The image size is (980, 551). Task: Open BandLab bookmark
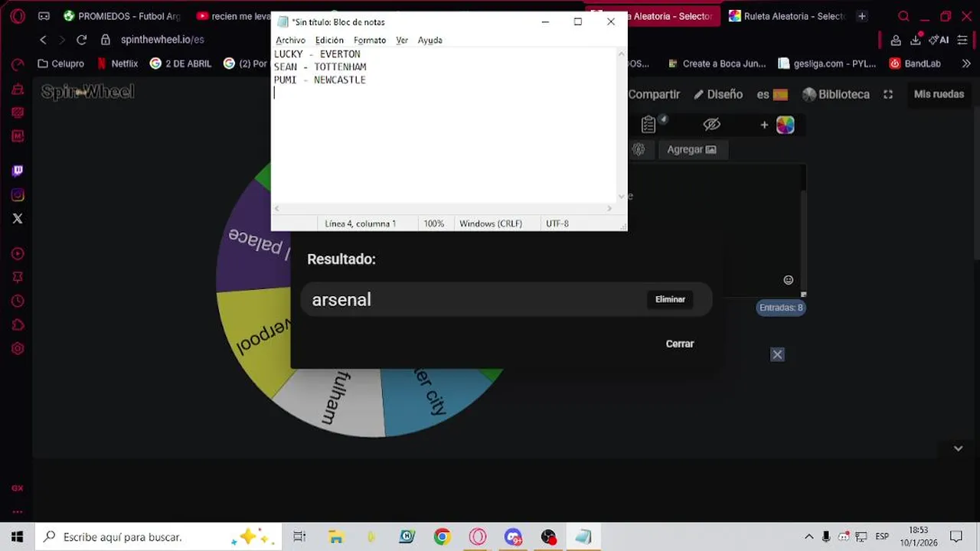(x=915, y=64)
